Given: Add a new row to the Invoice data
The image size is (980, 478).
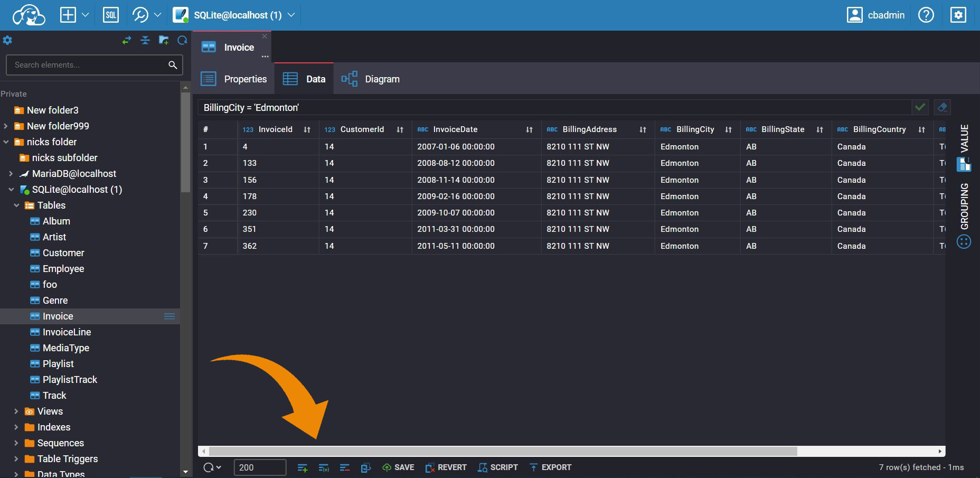Looking at the screenshot, I should click(302, 467).
